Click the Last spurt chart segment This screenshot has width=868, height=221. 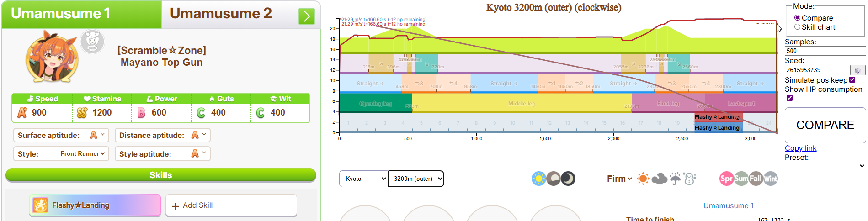tap(741, 103)
